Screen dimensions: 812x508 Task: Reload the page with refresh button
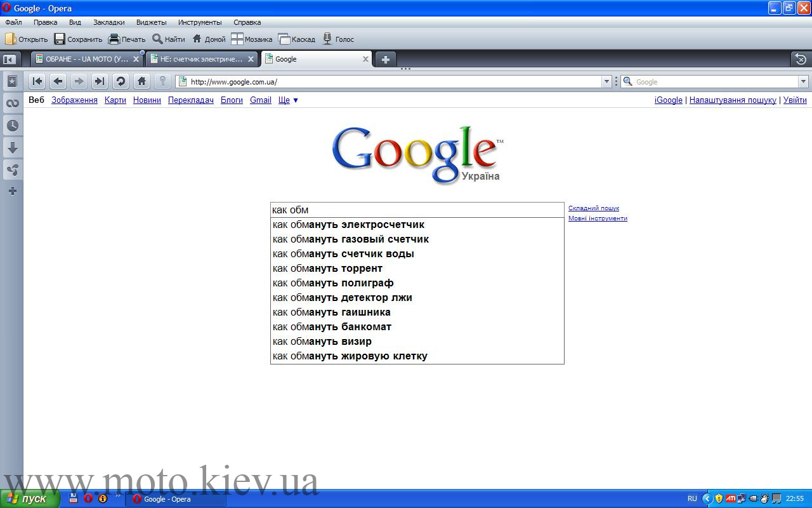[x=121, y=81]
